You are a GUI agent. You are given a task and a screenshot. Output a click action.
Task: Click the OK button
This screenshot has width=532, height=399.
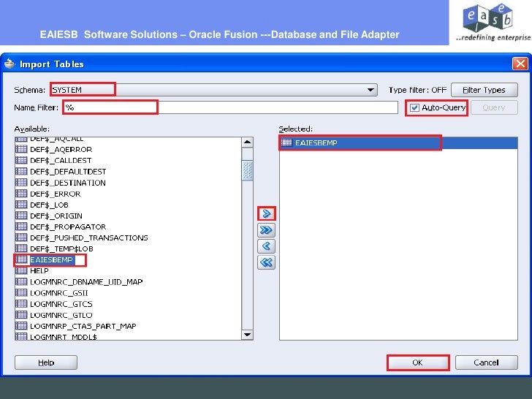(418, 362)
